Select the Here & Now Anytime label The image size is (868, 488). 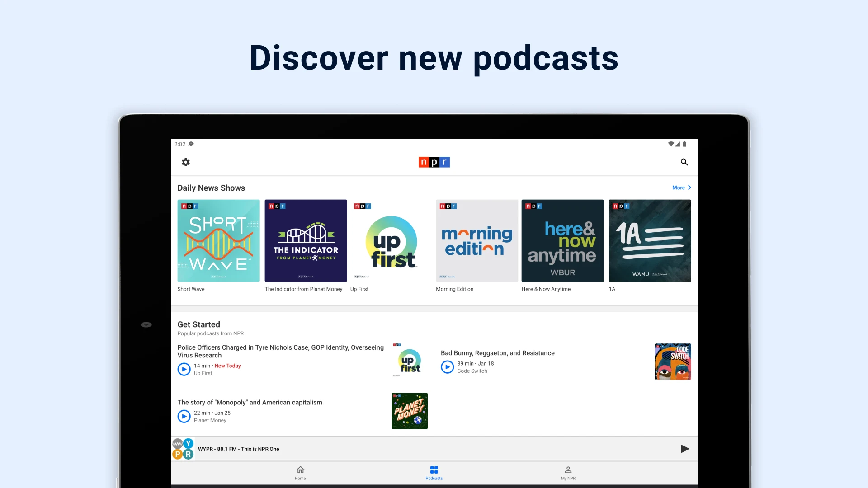click(546, 289)
